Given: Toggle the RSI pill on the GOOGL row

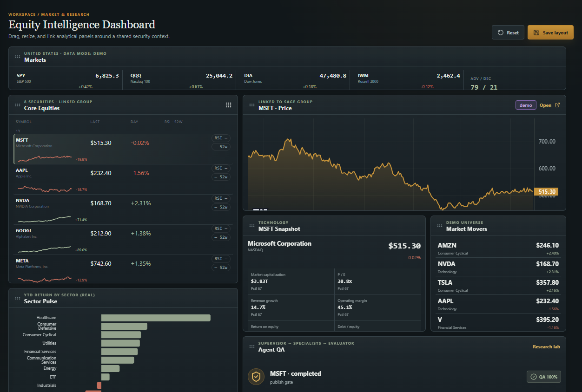Looking at the screenshot, I should tap(221, 229).
